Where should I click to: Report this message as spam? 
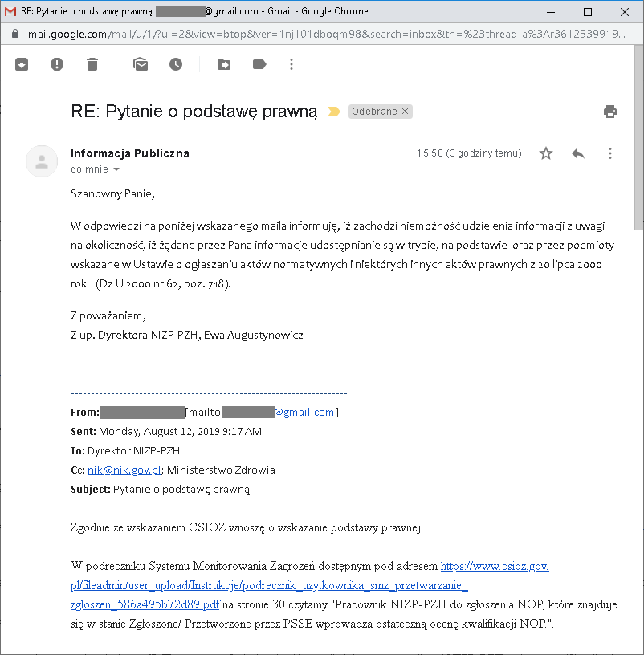tap(57, 64)
